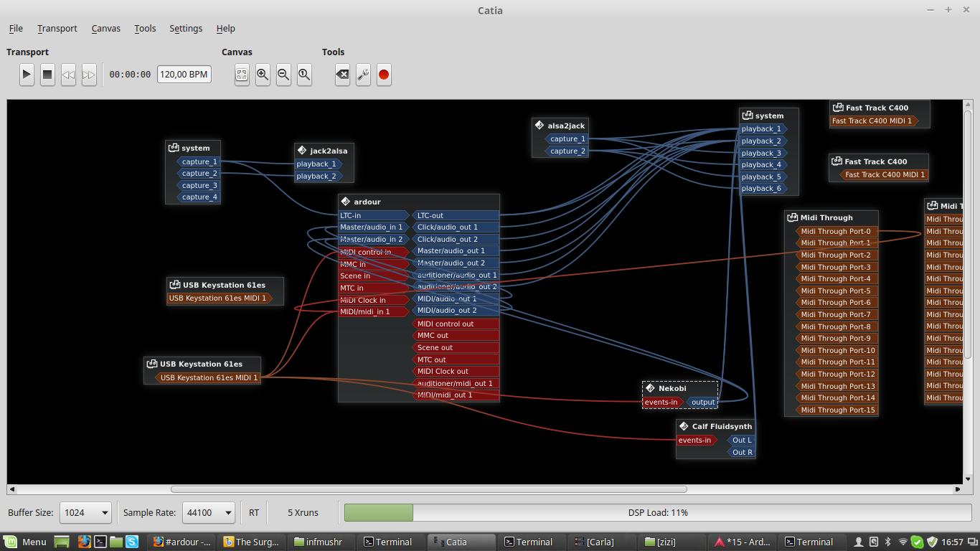Screen dimensions: 980x551
Task: Click the red record (render) tool button
Action: click(384, 74)
